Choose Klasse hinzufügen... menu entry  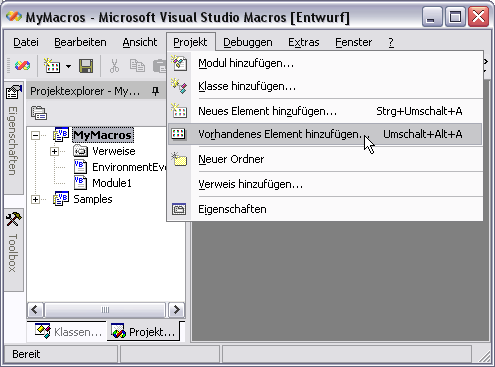pos(325,86)
